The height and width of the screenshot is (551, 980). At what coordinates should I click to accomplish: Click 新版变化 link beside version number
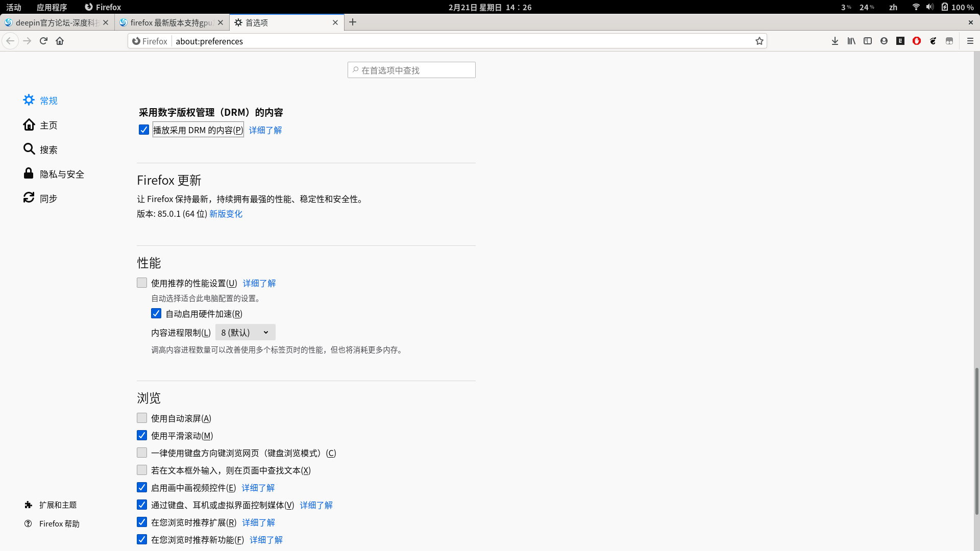pyautogui.click(x=226, y=214)
